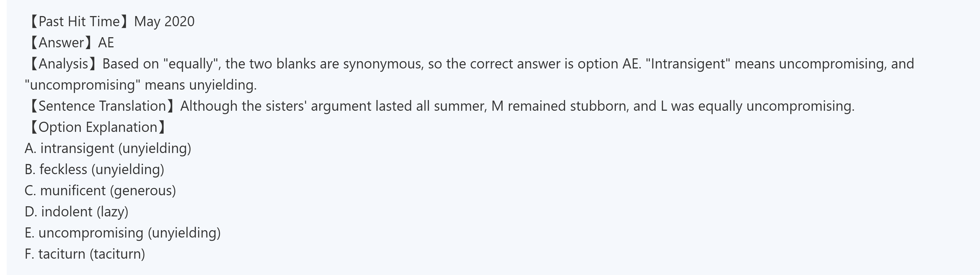Click the Sentence Translation heading label
The width and height of the screenshot is (980, 275).
pos(102,106)
